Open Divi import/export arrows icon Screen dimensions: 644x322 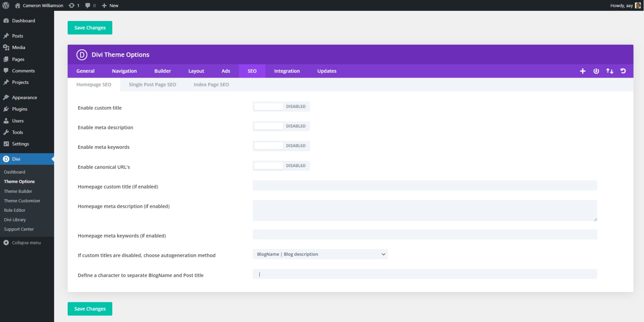[610, 71]
